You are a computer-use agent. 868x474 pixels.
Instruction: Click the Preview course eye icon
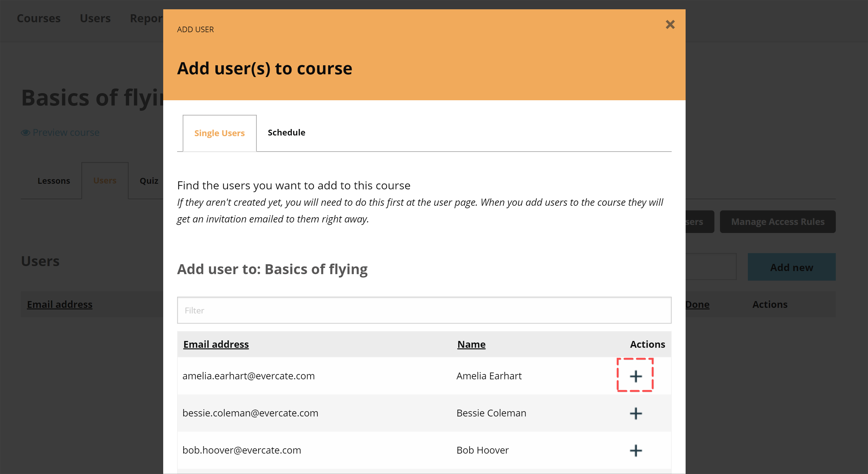coord(25,133)
